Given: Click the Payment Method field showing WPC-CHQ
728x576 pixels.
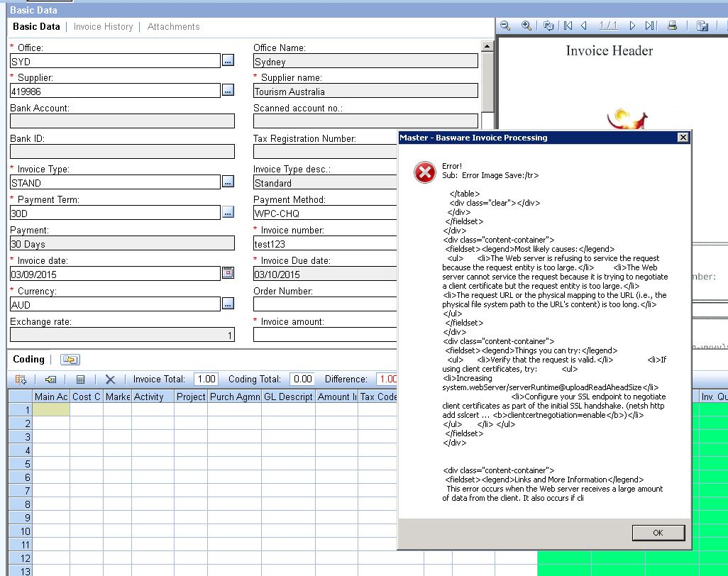Looking at the screenshot, I should (x=325, y=213).
